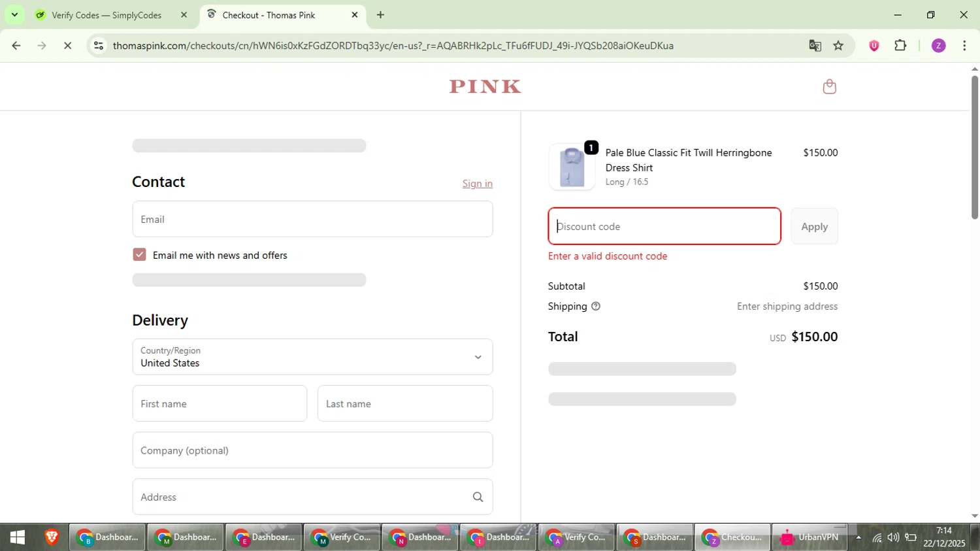Close the Checkout - Thomas Pink tab
The width and height of the screenshot is (980, 551).
(x=355, y=14)
